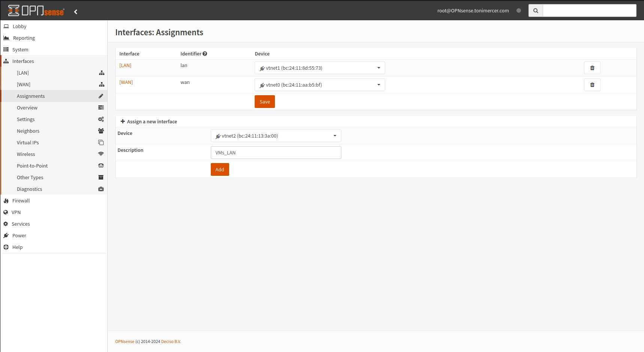Open the OPNsense footer link
Image resolution: width=644 pixels, height=352 pixels.
125,342
